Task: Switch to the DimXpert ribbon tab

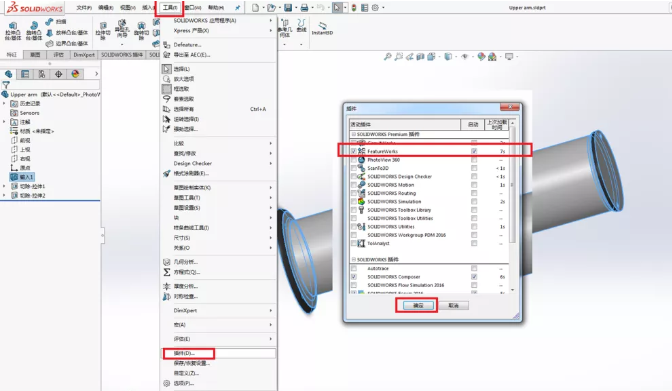Action: [x=84, y=55]
